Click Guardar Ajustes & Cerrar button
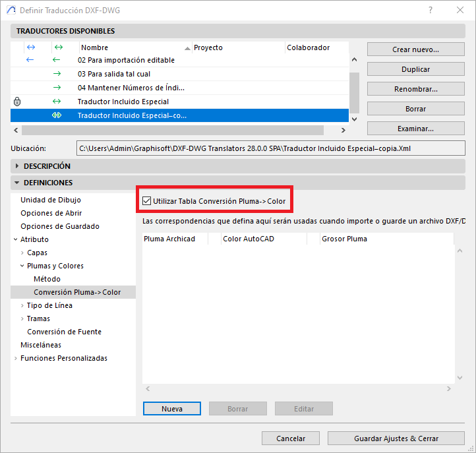Viewport: 476px width, 453px height. (x=396, y=438)
